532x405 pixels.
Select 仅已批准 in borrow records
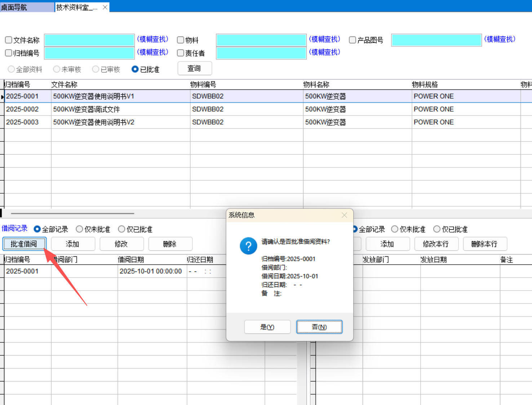(x=121, y=229)
